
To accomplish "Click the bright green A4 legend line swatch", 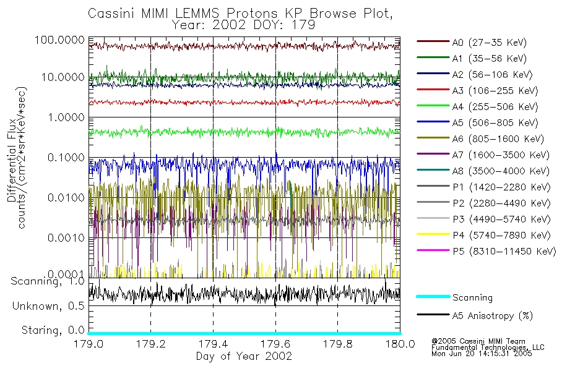I will click(x=433, y=106).
